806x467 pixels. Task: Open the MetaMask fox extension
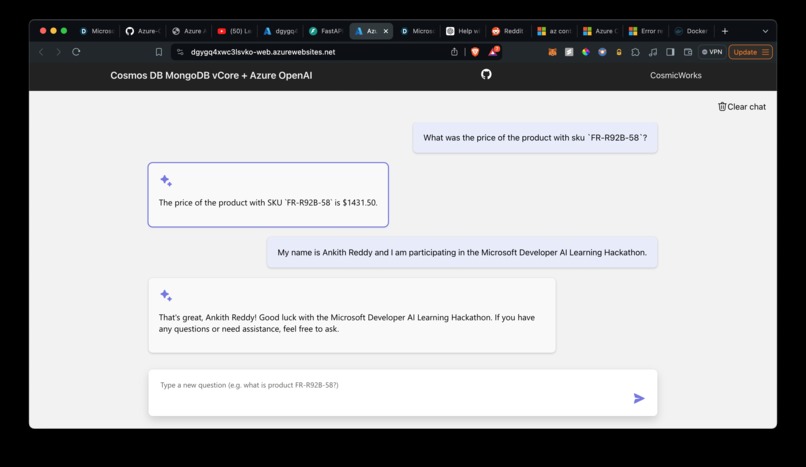[x=552, y=52]
